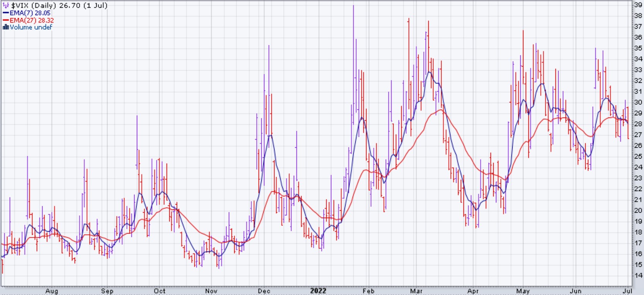Click the Volume undef legend label
This screenshot has width=644, height=295.
(x=31, y=27)
